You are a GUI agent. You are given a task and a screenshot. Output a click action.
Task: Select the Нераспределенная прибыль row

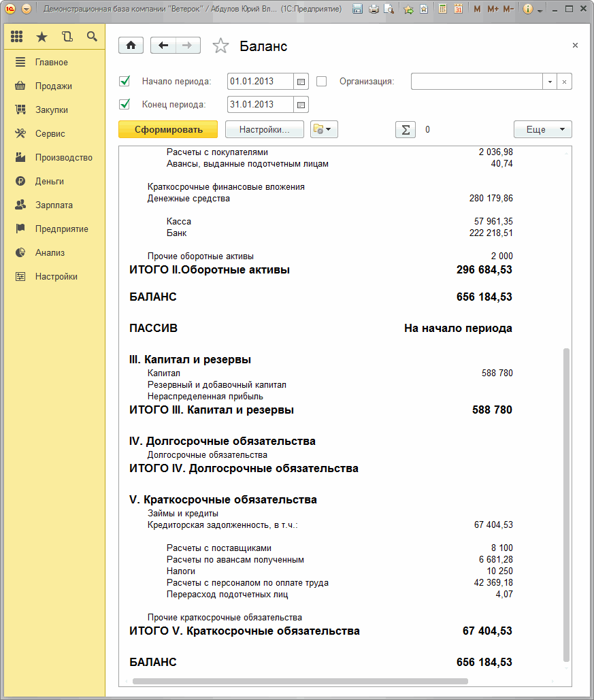pyautogui.click(x=205, y=397)
